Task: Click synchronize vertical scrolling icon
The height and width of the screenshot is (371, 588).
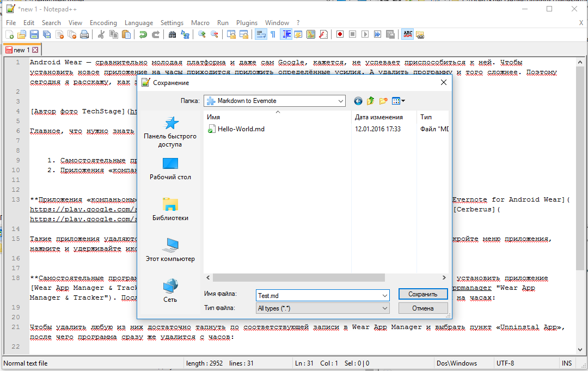Action: [231, 34]
